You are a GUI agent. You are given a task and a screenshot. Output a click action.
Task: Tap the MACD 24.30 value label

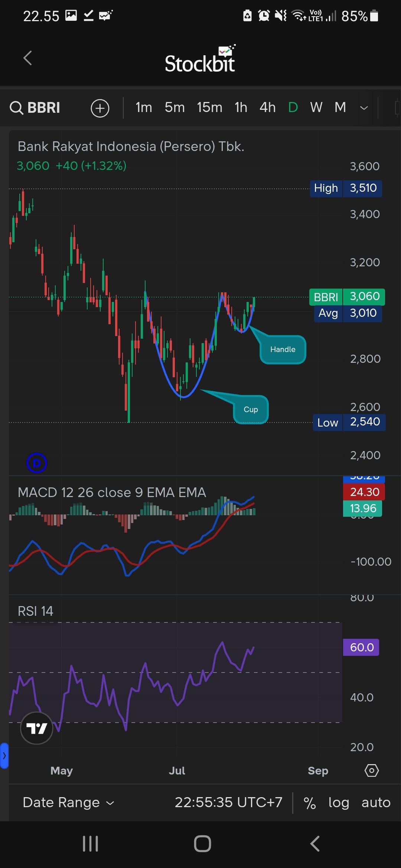[364, 492]
